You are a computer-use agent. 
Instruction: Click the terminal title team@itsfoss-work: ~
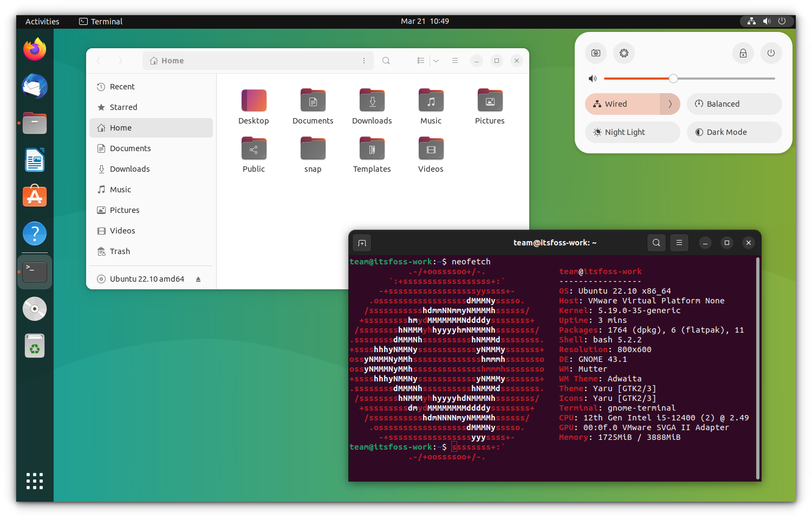(x=555, y=243)
